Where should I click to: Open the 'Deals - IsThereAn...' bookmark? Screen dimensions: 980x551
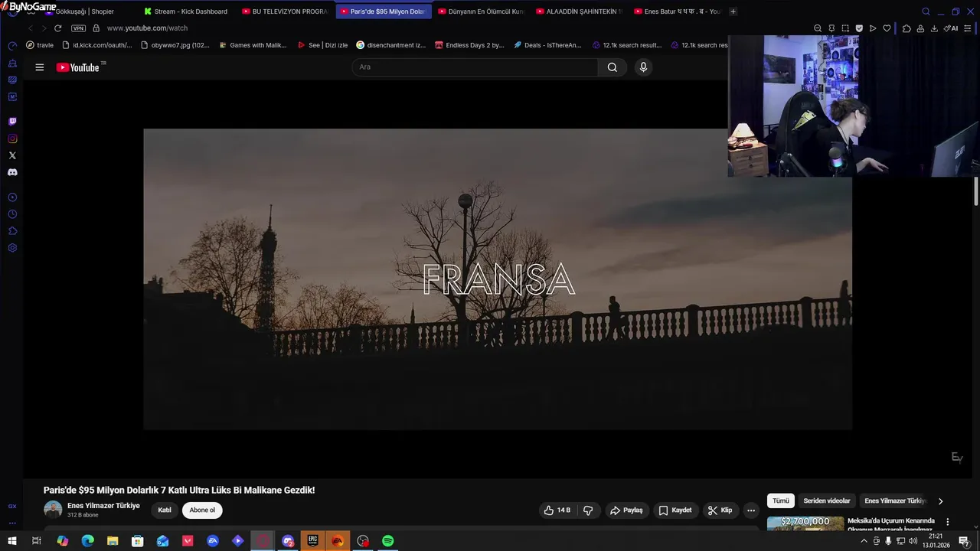(547, 45)
